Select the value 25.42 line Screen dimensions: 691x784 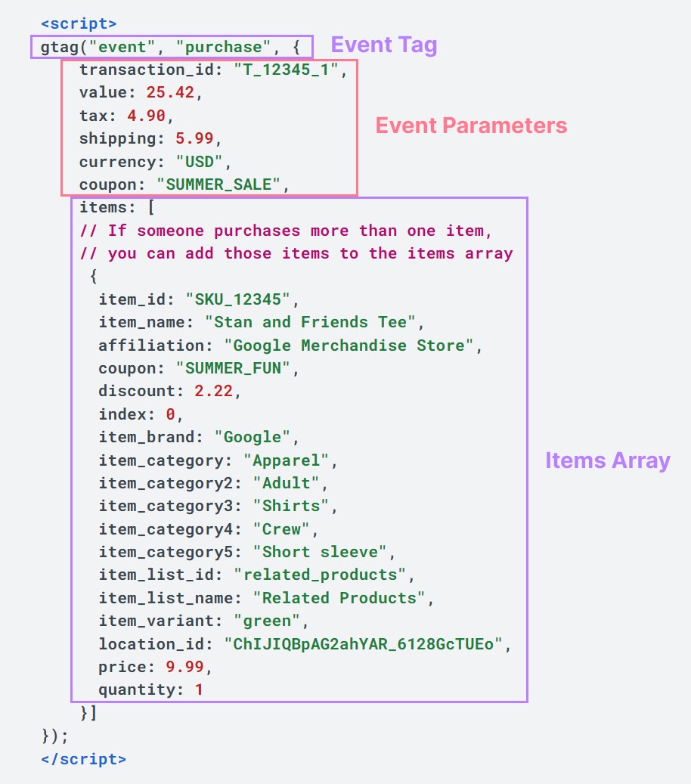click(x=141, y=92)
